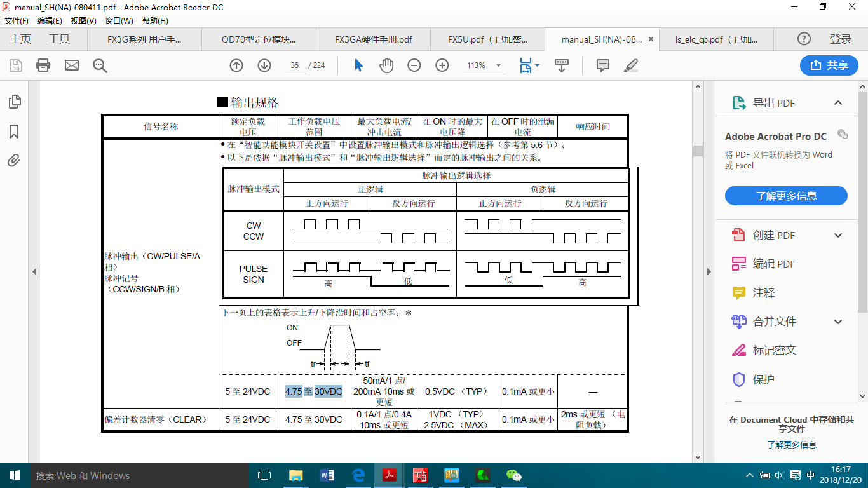The image size is (868, 488).
Task: Click the 共享 share button
Action: coord(829,65)
